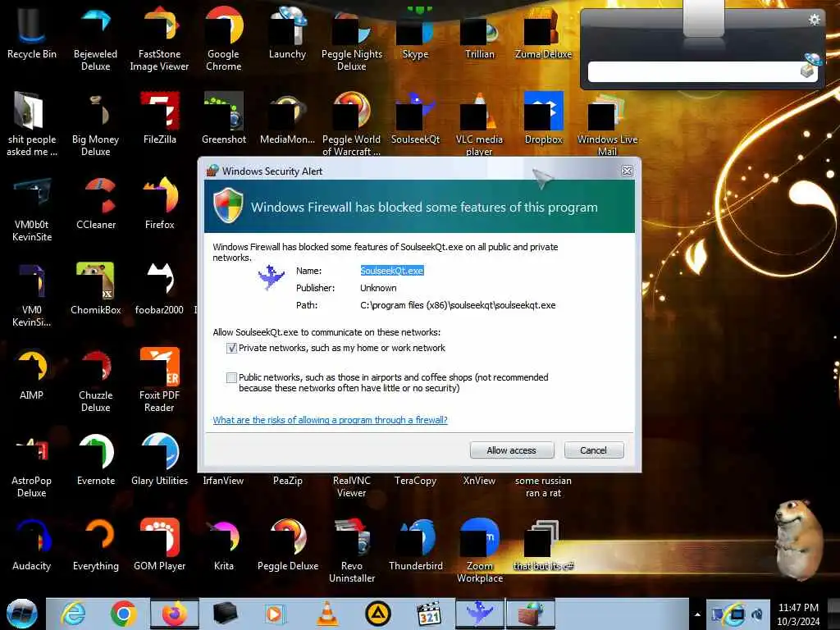This screenshot has height=630, width=840.
Task: Open the Recycle Bin desktop icon
Action: coord(32,34)
